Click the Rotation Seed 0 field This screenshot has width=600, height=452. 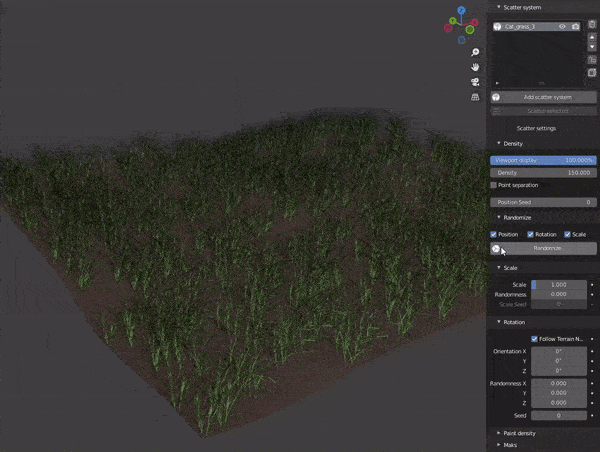[559, 416]
